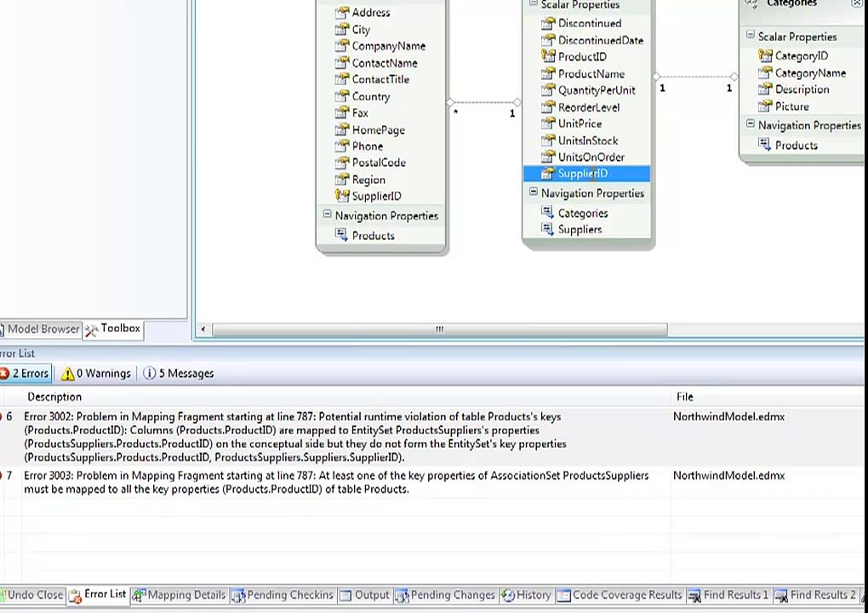Open the Pending Checkins tab

tap(283, 595)
